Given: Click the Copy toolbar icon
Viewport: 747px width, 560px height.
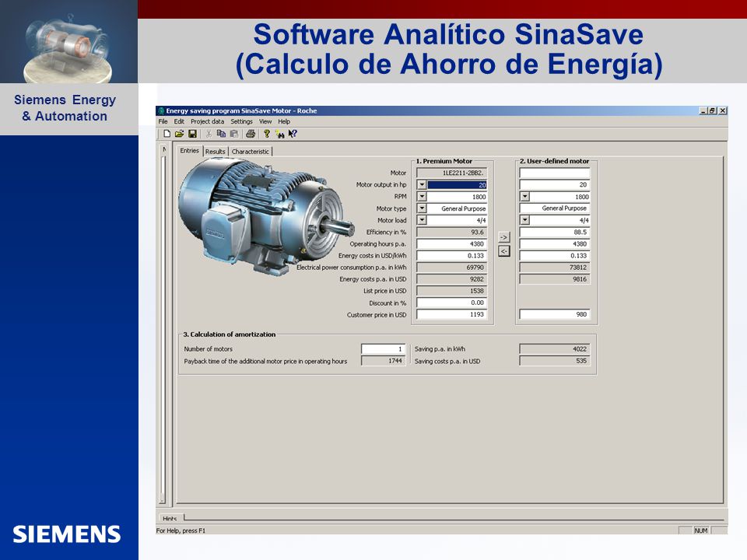Looking at the screenshot, I should (x=221, y=134).
